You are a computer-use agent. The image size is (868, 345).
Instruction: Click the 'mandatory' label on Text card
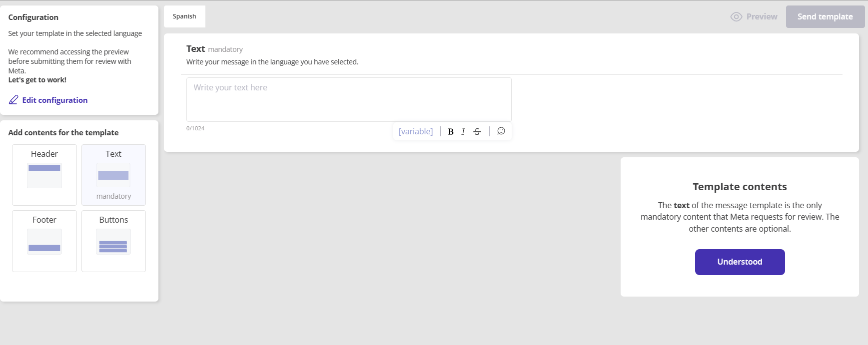113,196
